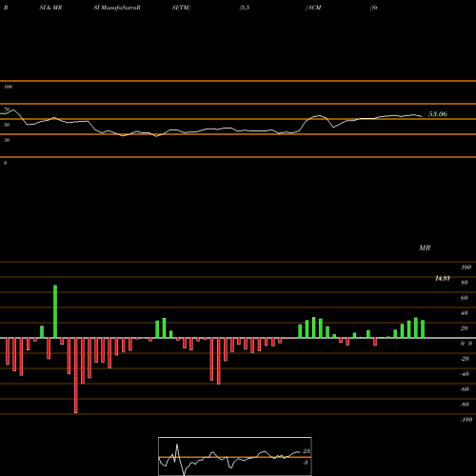Click the RSI axis label 30

point(7,140)
